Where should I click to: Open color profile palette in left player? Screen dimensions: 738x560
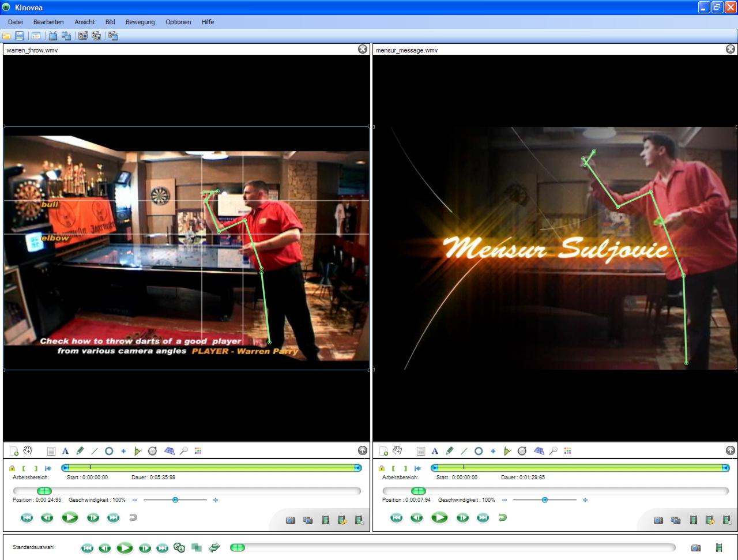click(x=198, y=451)
